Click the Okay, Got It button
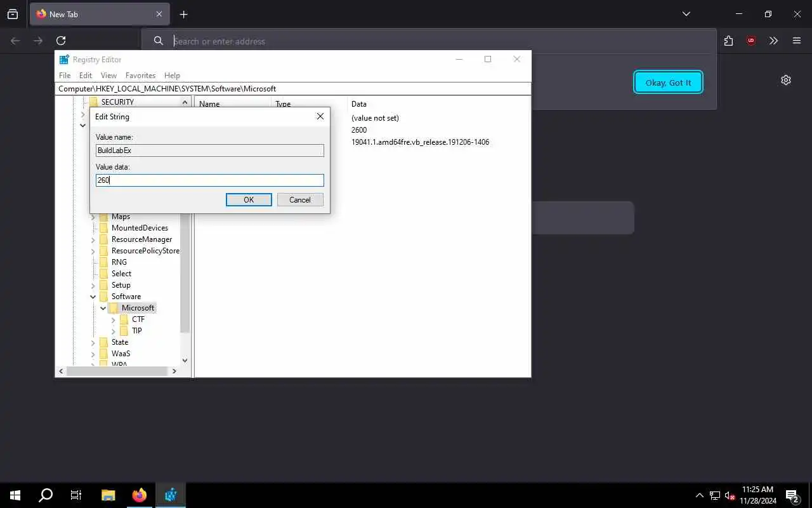812x508 pixels. [x=668, y=83]
